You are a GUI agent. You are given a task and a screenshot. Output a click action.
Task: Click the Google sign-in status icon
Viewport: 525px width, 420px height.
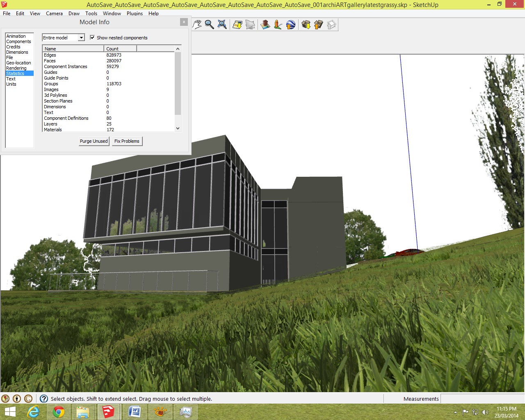point(28,398)
